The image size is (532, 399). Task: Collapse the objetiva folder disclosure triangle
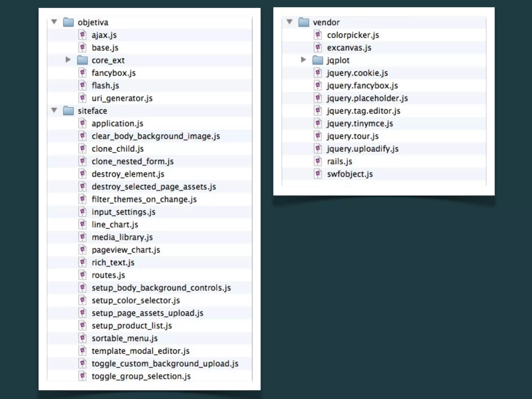[54, 22]
